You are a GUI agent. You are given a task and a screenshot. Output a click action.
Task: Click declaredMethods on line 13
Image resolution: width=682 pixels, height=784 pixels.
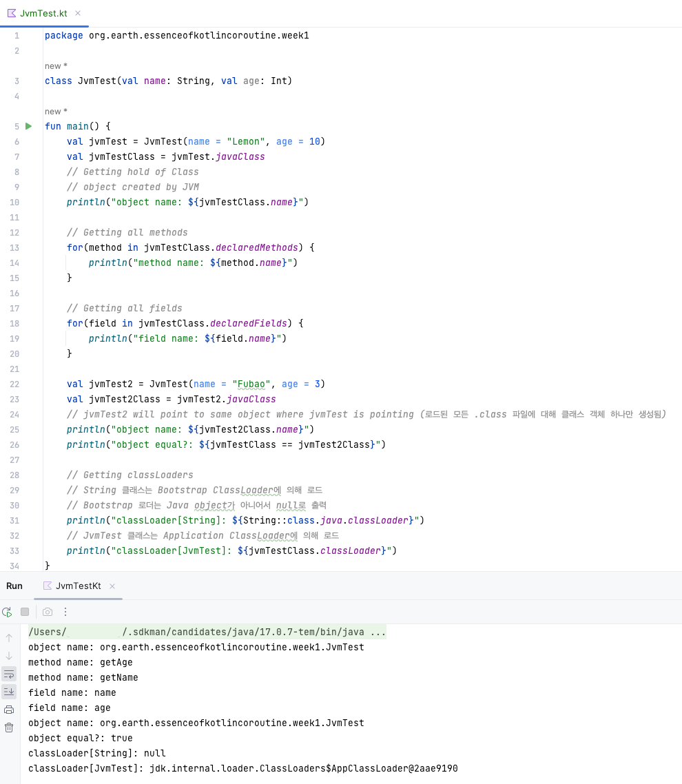pos(257,248)
